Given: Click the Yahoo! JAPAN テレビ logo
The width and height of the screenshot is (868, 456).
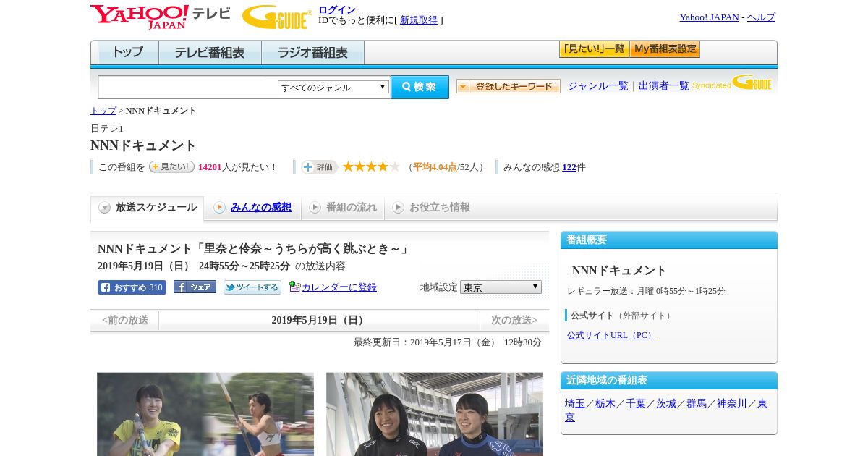Looking at the screenshot, I should point(161,17).
